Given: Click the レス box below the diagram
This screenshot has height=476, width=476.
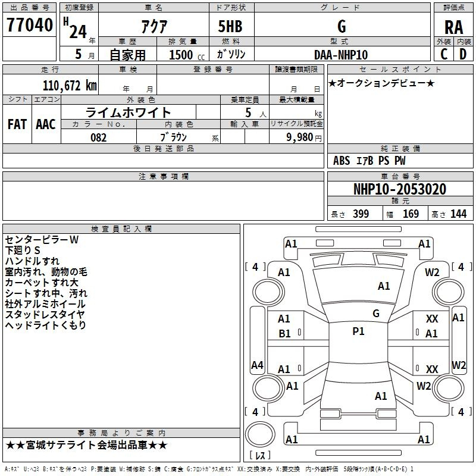Looking at the screenshot, I should tap(260, 456).
